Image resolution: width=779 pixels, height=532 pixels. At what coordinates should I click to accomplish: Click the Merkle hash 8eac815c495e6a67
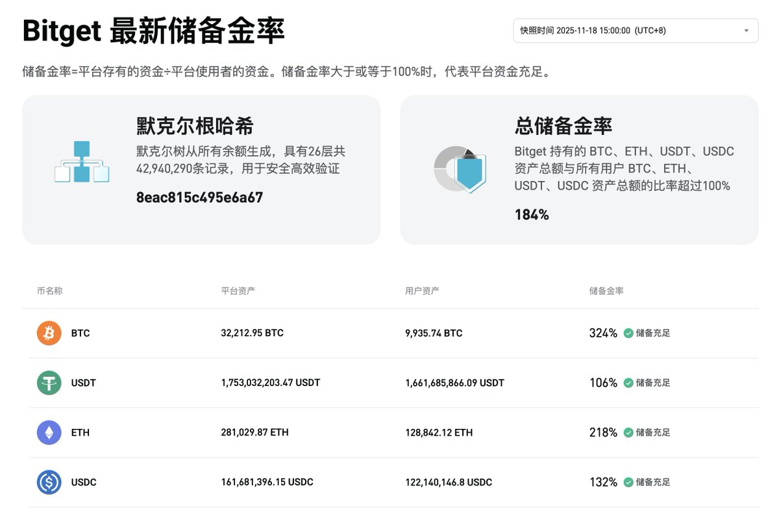[x=199, y=198]
